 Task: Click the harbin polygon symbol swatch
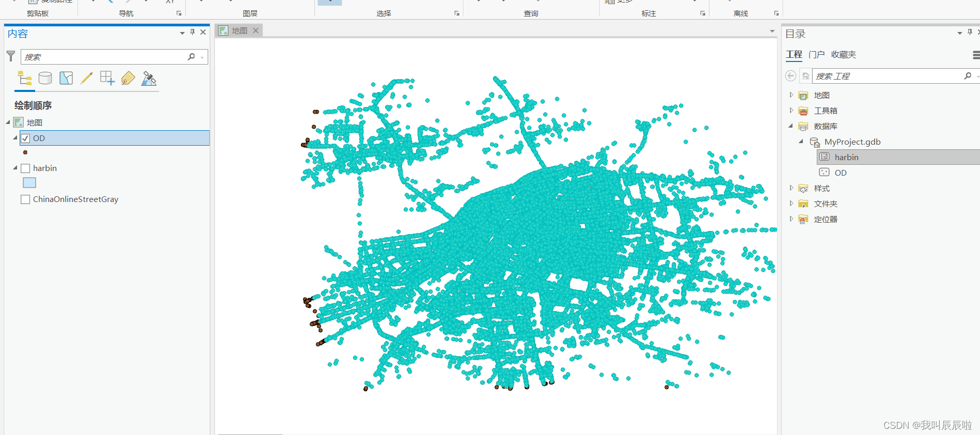click(x=29, y=183)
